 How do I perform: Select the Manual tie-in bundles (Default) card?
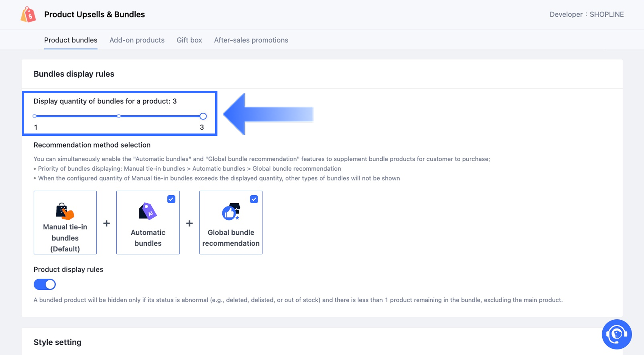tap(65, 222)
